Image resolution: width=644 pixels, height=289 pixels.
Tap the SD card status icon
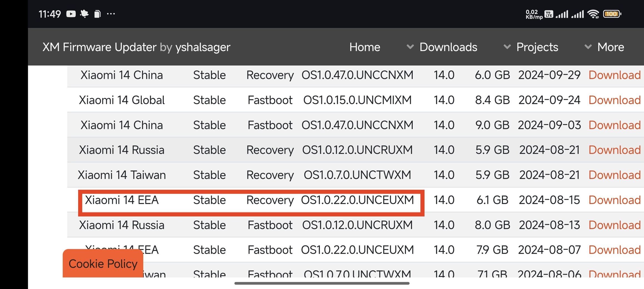tap(97, 14)
